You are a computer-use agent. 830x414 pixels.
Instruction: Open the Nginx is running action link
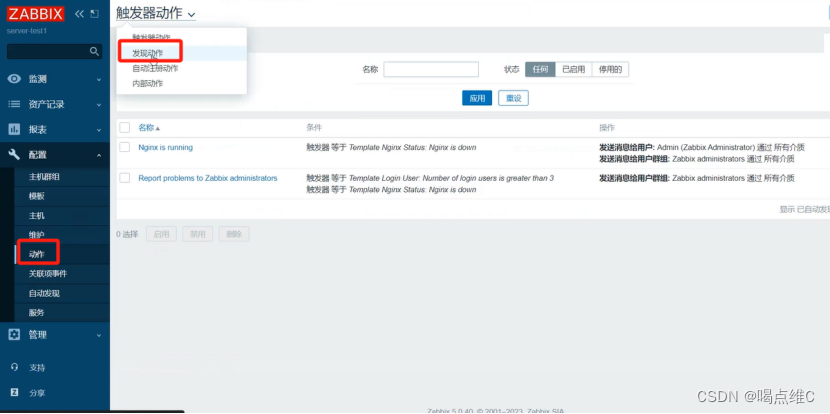pyautogui.click(x=166, y=148)
